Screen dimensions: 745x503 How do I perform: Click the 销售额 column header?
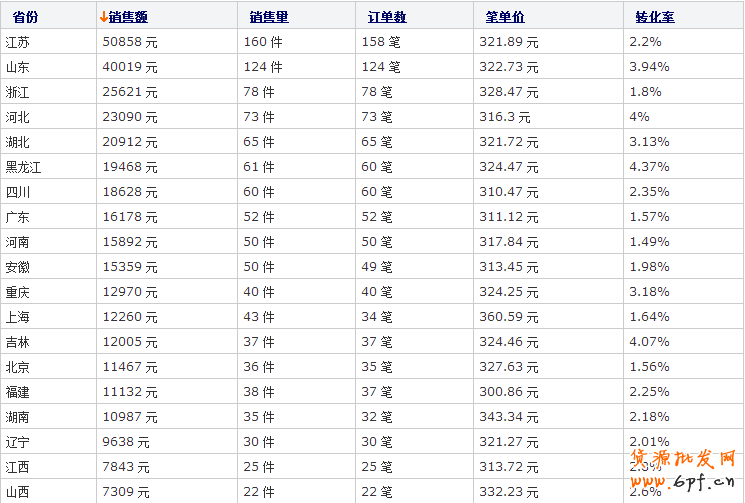pos(129,17)
